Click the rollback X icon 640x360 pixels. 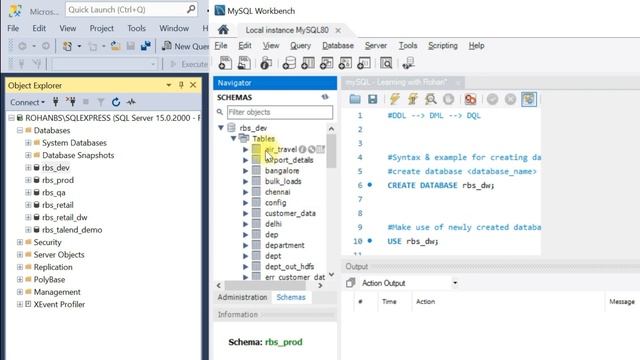coord(510,99)
